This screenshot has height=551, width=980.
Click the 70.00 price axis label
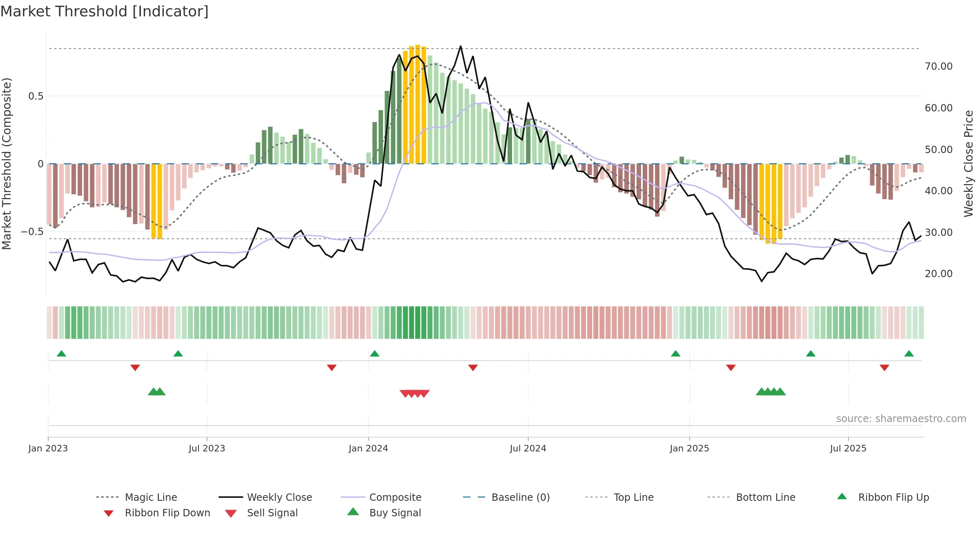(x=939, y=66)
